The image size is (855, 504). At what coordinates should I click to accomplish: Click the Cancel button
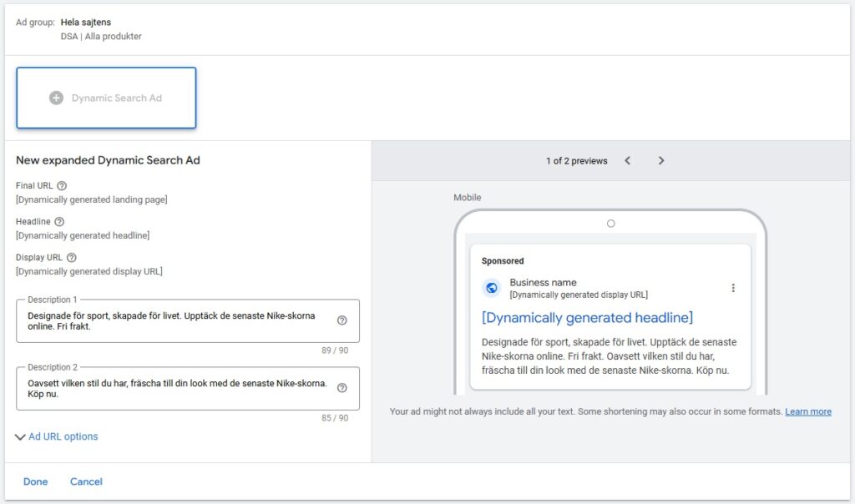point(86,481)
